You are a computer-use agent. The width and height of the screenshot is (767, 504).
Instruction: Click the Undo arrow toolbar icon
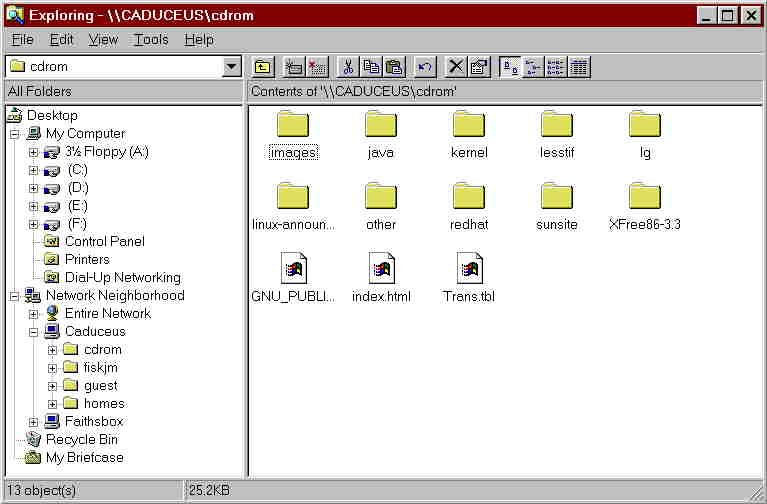tap(425, 67)
